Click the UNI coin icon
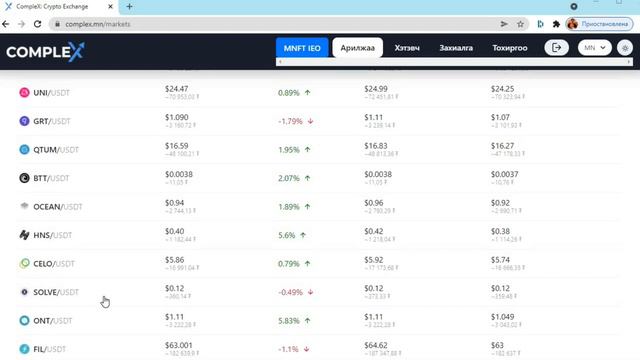The width and height of the screenshot is (640, 360). 24,93
